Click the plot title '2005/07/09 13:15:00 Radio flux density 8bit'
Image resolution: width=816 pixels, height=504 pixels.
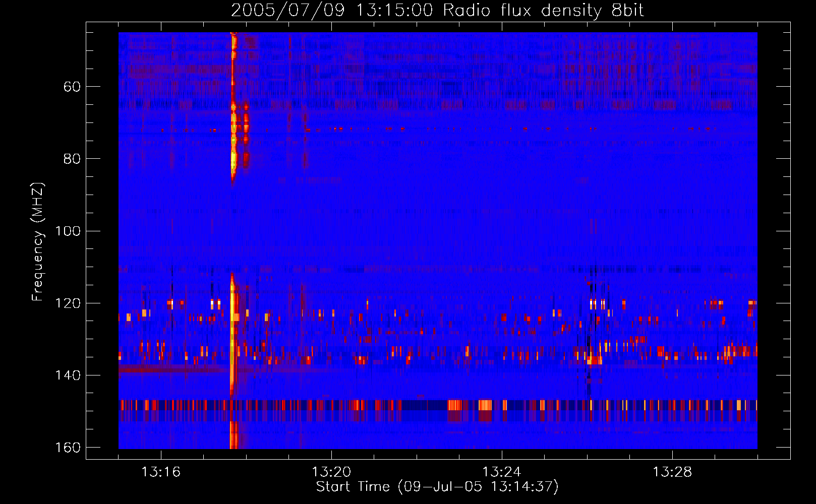coord(437,11)
